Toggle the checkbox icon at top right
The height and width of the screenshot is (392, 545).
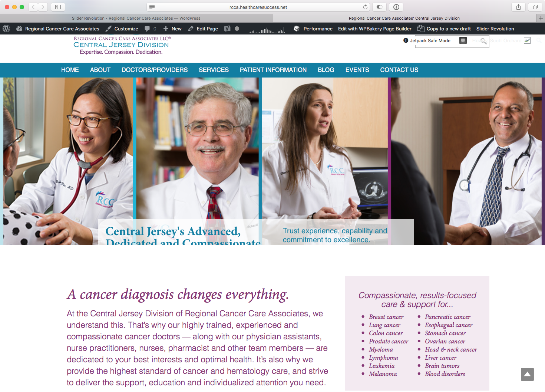pos(527,40)
